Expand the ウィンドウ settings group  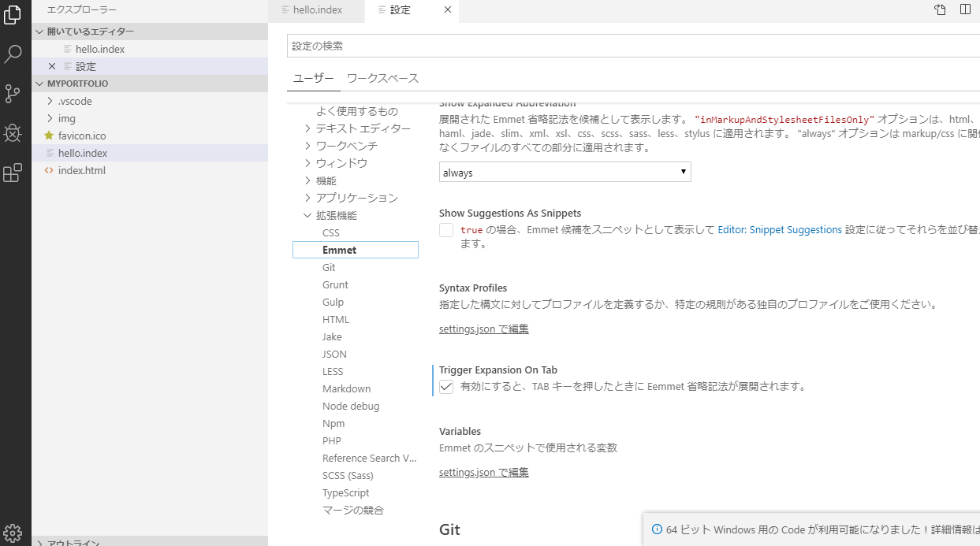coord(307,163)
